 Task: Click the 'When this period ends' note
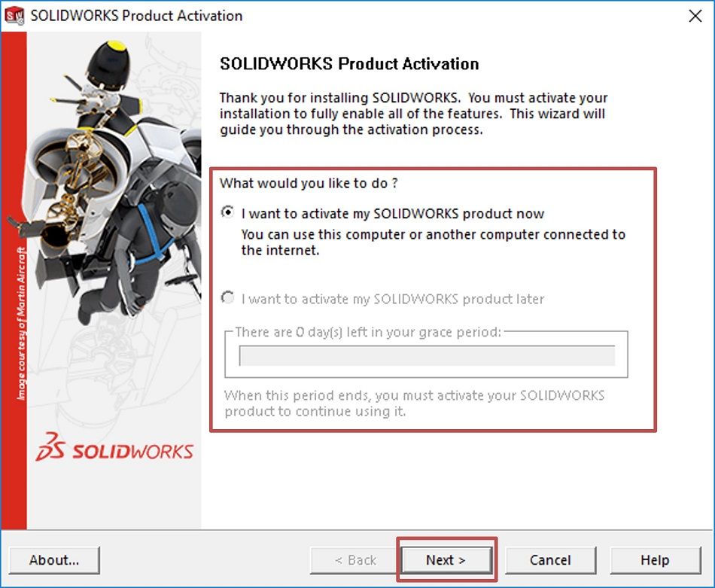click(414, 404)
